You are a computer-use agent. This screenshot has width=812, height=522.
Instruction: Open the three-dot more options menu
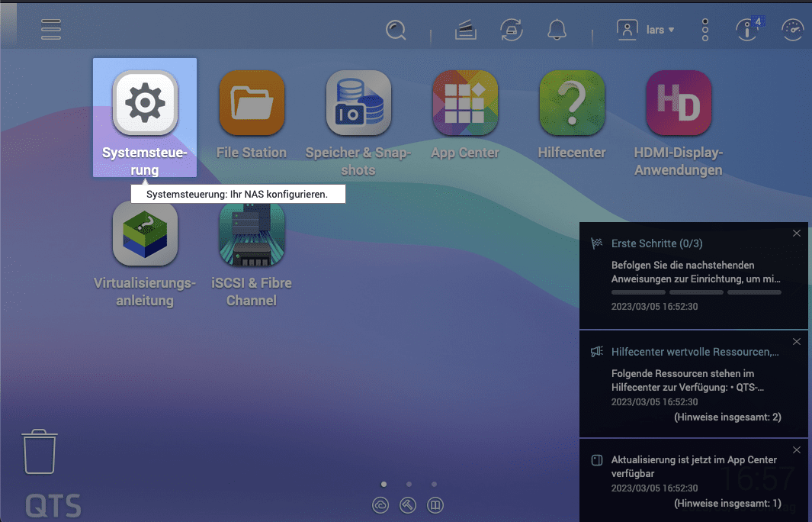point(704,30)
